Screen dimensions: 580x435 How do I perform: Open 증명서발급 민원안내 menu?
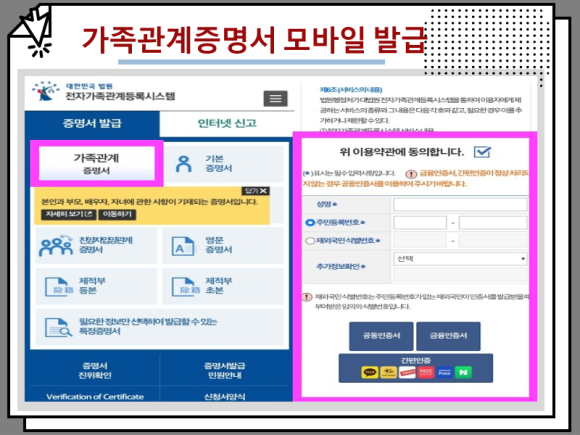(x=224, y=370)
